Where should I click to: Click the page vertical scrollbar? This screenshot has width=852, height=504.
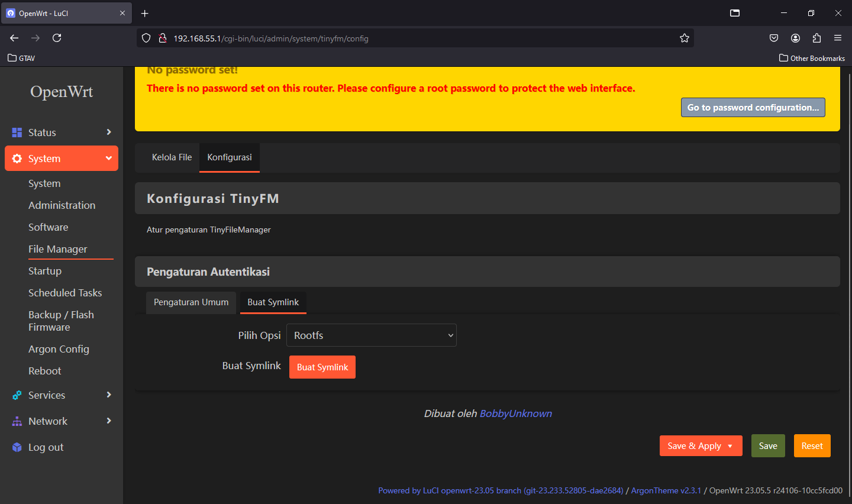pos(850,284)
